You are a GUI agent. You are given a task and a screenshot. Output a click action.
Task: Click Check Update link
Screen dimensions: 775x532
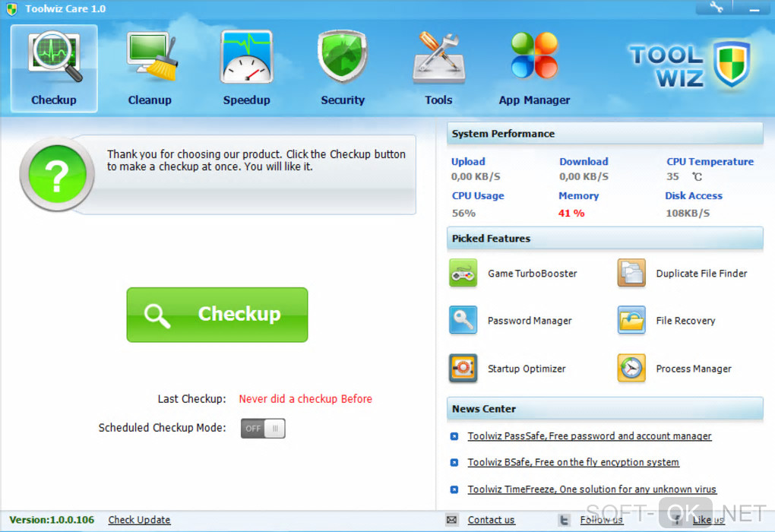pos(139,520)
